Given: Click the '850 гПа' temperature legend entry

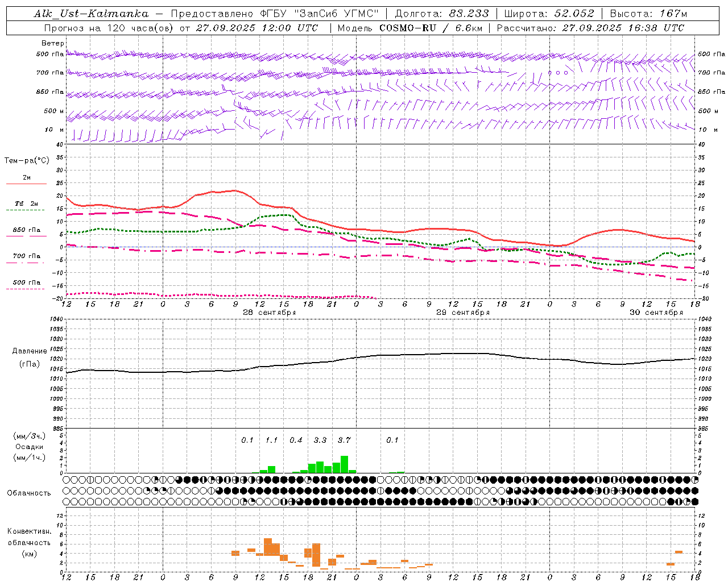Looking at the screenshot, I should coord(27,230).
